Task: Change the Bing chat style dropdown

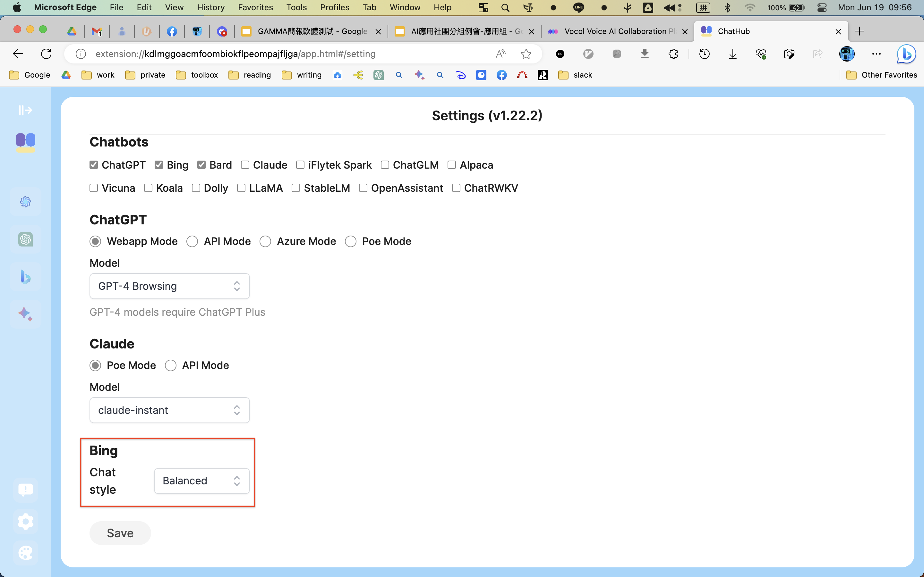Action: click(201, 481)
